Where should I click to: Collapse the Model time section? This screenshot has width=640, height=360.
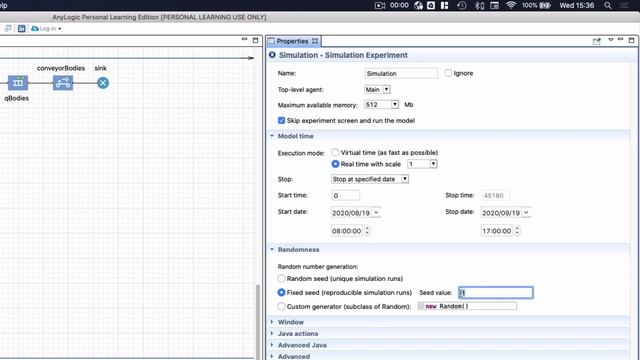tap(272, 136)
